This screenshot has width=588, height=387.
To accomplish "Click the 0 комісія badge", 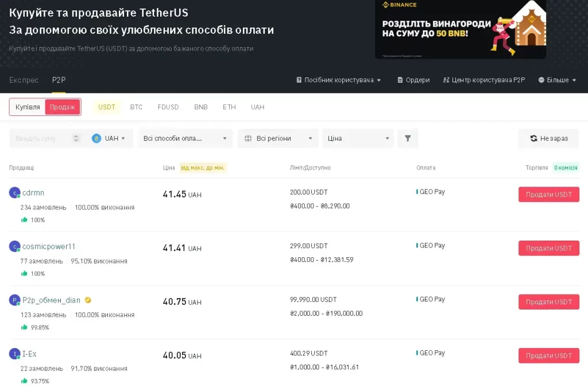I will tap(566, 168).
